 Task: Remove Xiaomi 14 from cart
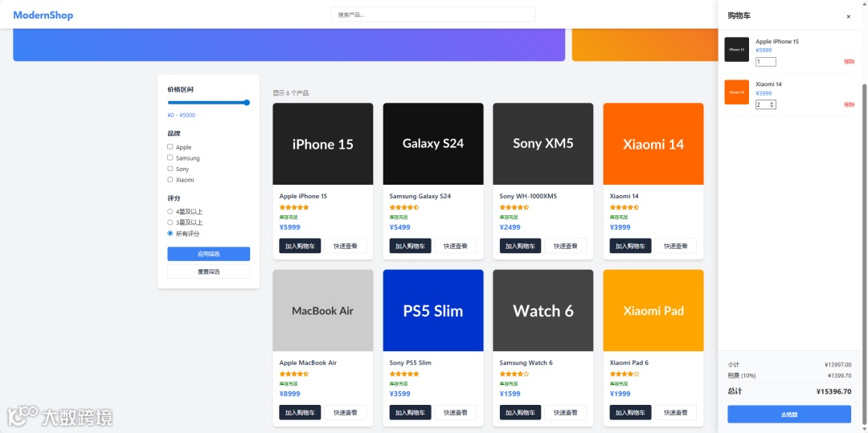click(850, 104)
